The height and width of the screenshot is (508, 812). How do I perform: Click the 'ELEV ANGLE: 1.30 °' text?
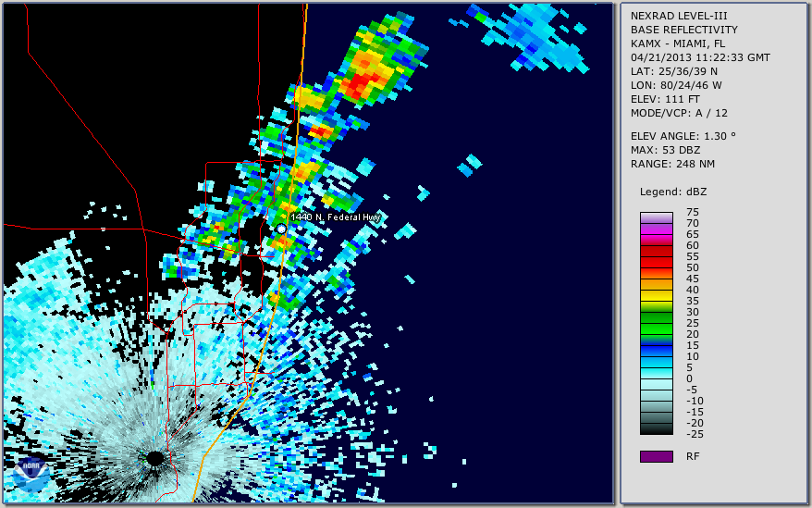click(683, 136)
